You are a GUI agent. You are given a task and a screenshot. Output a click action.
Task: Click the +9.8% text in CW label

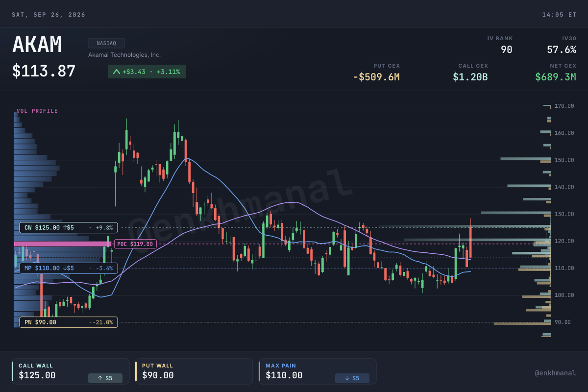104,228
